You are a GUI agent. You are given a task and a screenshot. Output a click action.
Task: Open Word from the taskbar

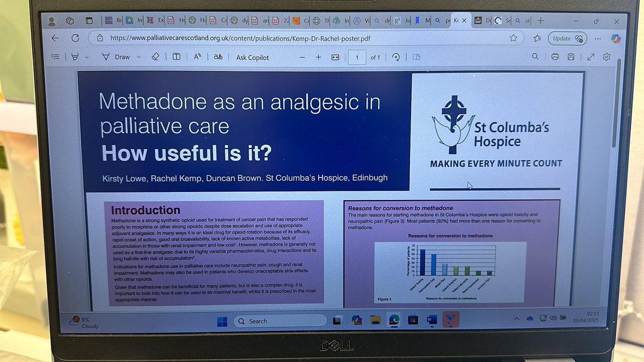432,321
